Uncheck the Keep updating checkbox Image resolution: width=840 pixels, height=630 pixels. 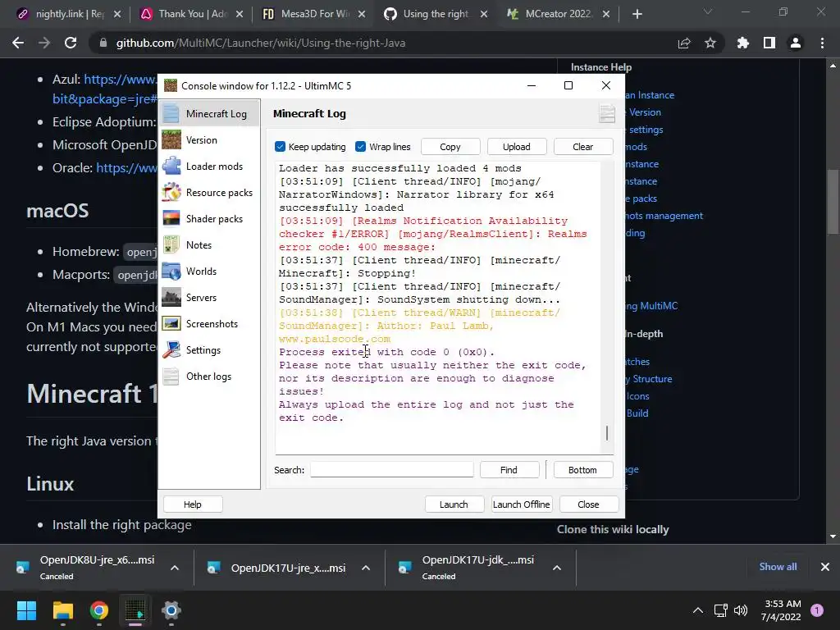pos(280,146)
